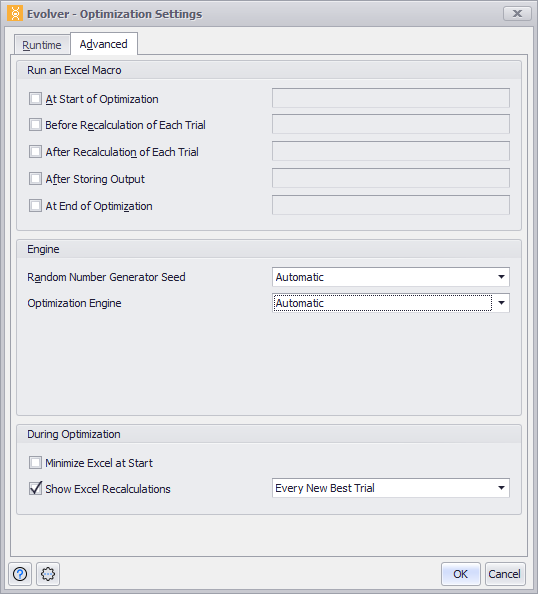Enable At Start of Optimization macro
538x594 pixels.
point(36,99)
